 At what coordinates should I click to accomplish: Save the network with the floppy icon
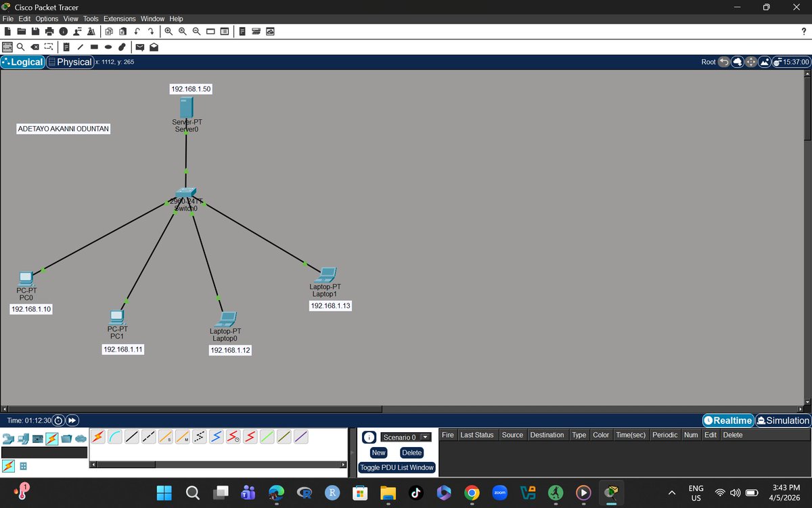tap(36, 31)
